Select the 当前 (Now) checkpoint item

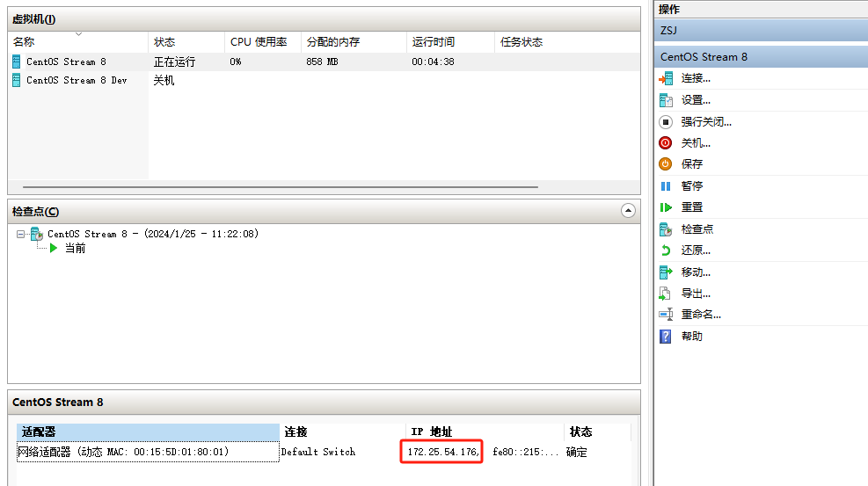tap(75, 249)
